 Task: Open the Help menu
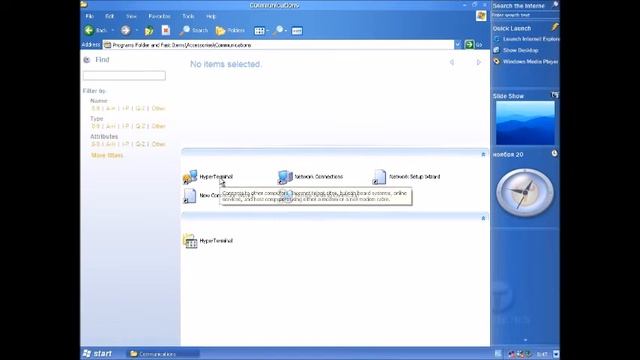[211, 16]
